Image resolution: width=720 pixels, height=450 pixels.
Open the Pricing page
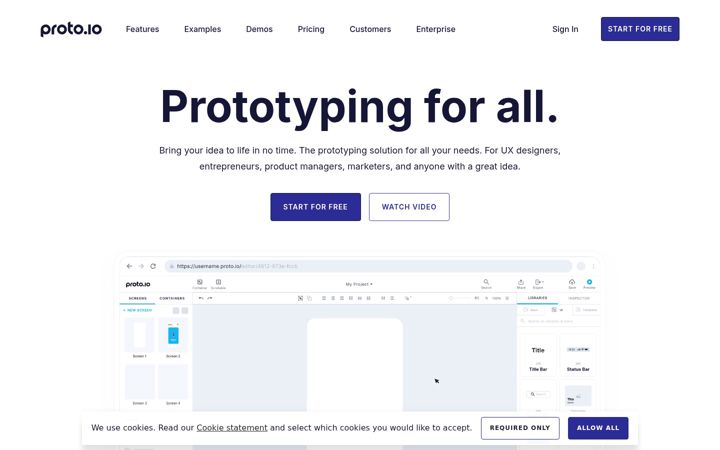coord(311,29)
